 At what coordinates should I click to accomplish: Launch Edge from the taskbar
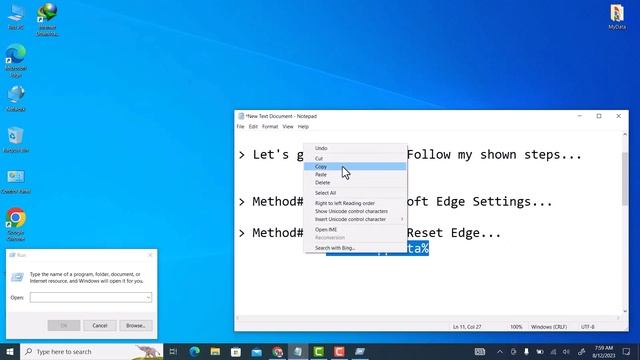tap(195, 351)
